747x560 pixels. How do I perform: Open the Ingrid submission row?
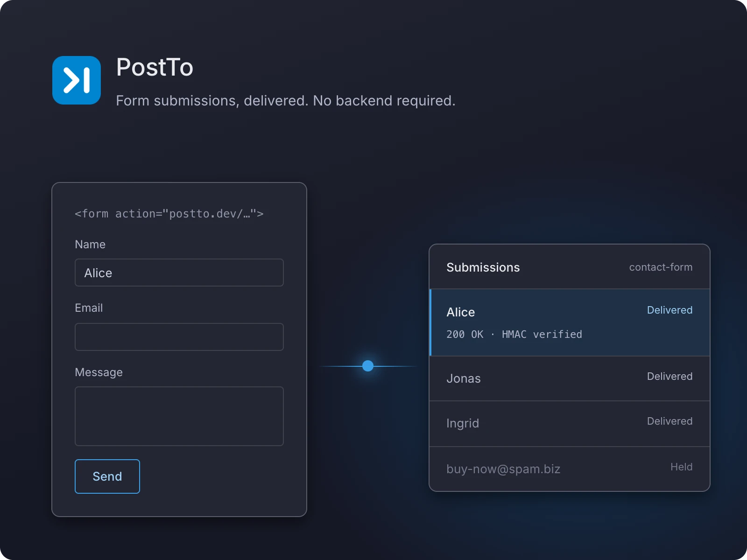coord(570,424)
